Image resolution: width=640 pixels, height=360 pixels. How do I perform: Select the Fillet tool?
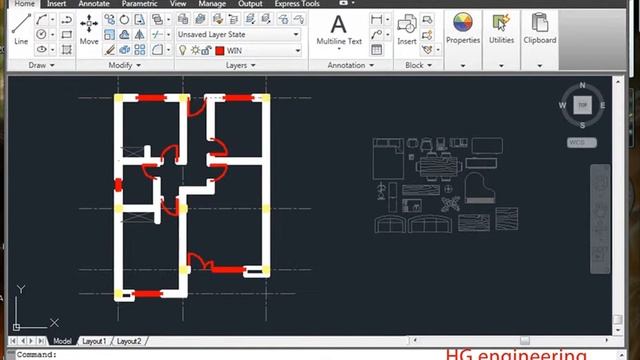157,49
